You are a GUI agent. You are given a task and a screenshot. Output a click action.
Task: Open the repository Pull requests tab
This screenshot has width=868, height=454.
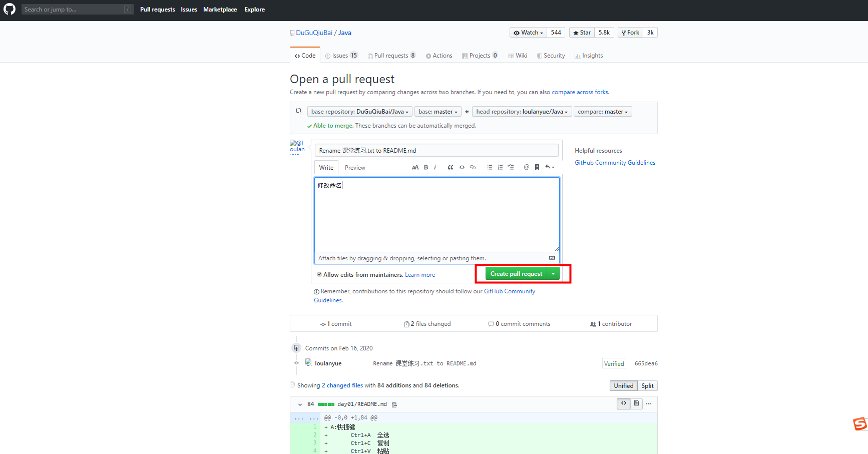392,56
